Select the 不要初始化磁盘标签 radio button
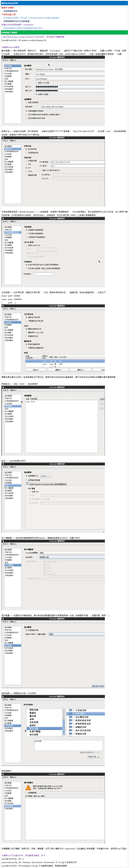 [26, 348]
